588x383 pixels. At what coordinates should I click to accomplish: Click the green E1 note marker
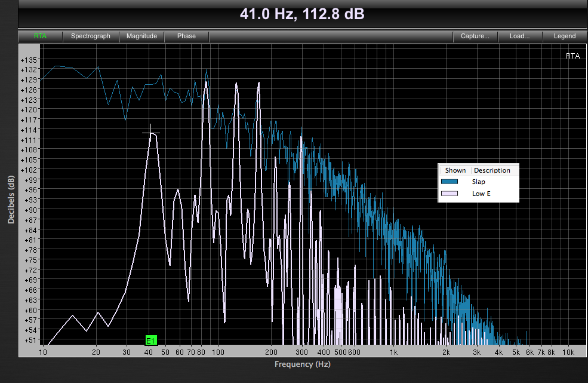151,341
